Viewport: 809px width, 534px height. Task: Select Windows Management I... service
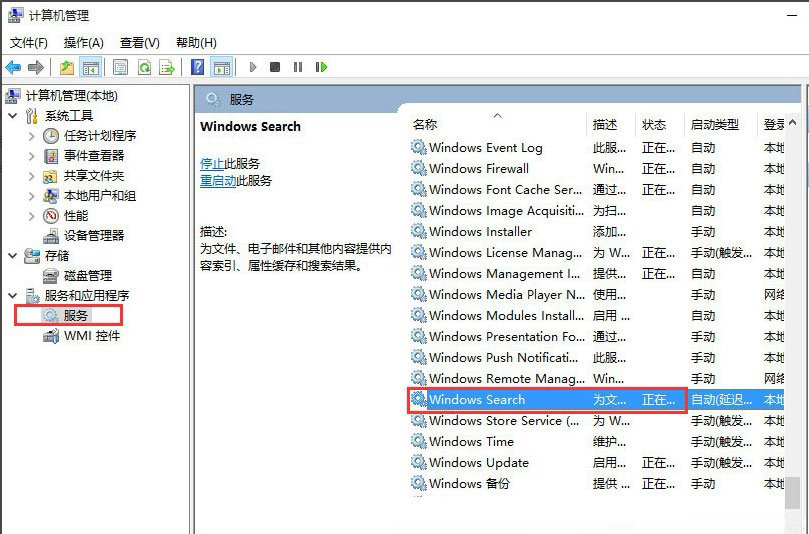click(x=597, y=273)
